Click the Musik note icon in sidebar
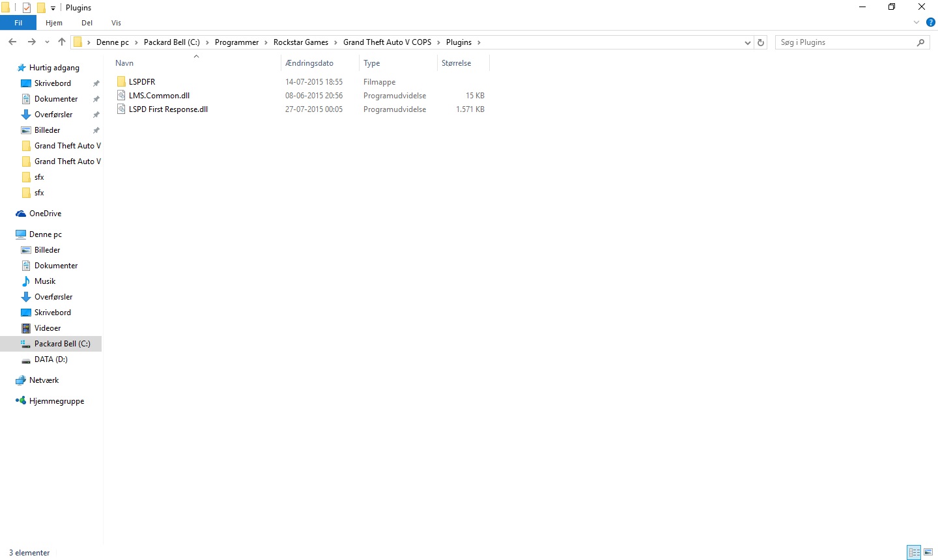Viewport: 938px width, 560px height. (x=26, y=281)
